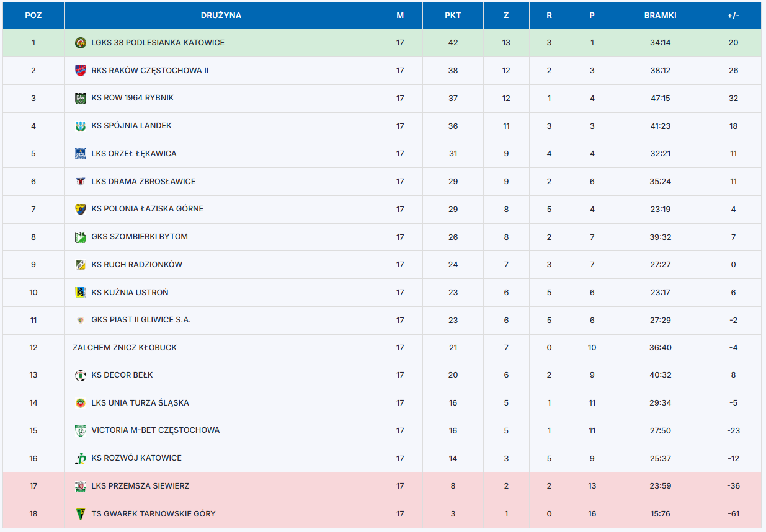766x532 pixels.
Task: Click the DRUŻYNA column header
Action: (221, 16)
